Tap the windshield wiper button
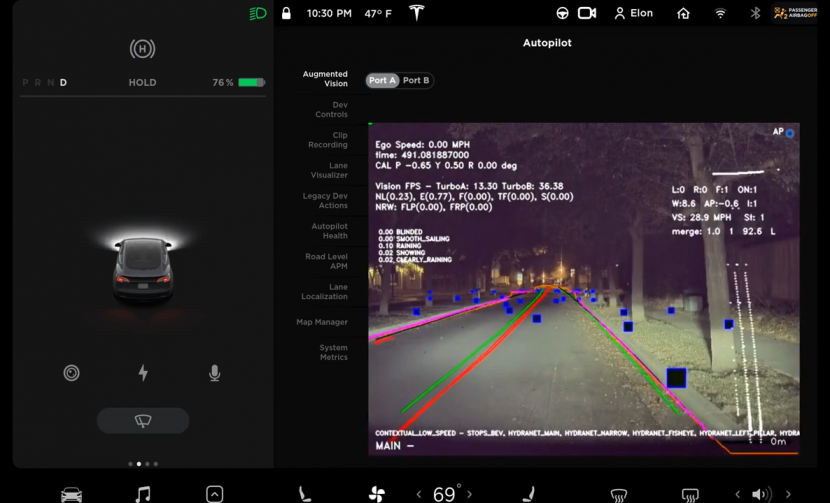The image size is (830, 503). pos(143,420)
